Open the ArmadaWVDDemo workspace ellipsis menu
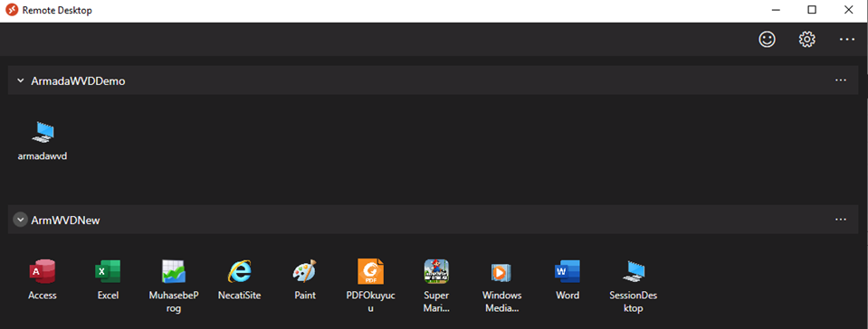This screenshot has height=329, width=868. coord(840,80)
